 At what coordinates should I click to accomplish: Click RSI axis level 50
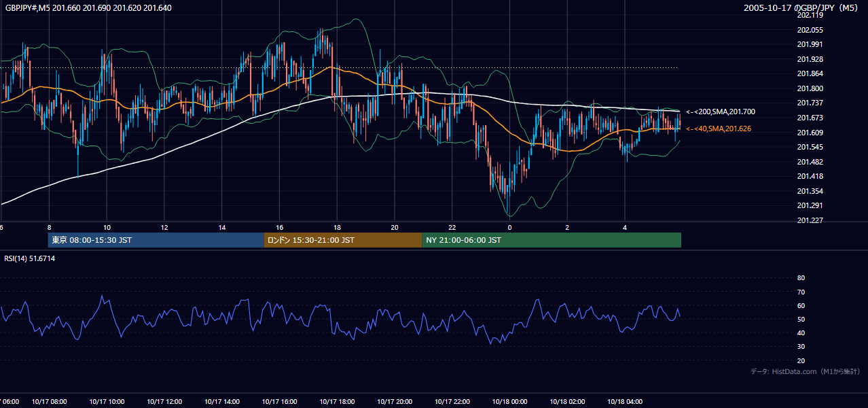coord(801,319)
